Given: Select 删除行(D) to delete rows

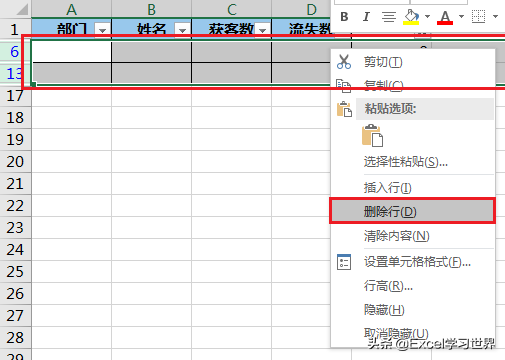Looking at the screenshot, I should 412,211.
